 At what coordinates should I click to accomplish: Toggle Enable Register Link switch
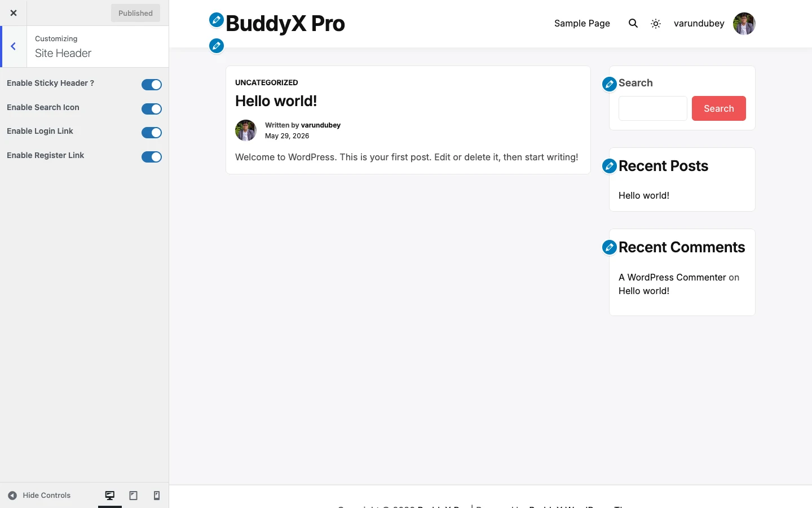coord(152,157)
